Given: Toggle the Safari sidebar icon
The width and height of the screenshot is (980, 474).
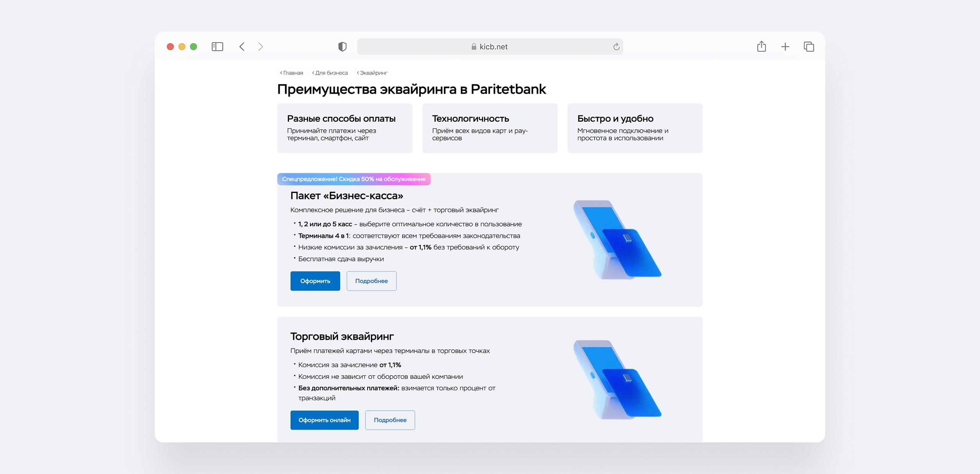Looking at the screenshot, I should [x=217, y=47].
